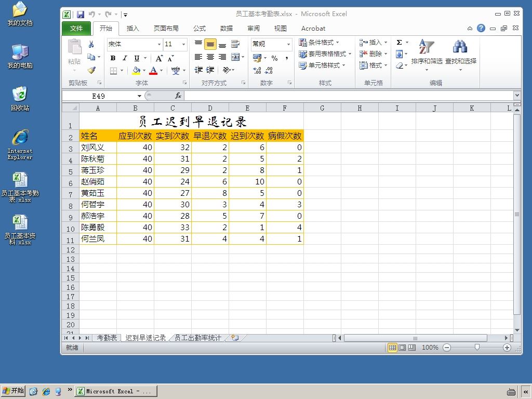The height and width of the screenshot is (399, 532).
Task: Switch to the 页面布局 tab
Action: coord(166,29)
